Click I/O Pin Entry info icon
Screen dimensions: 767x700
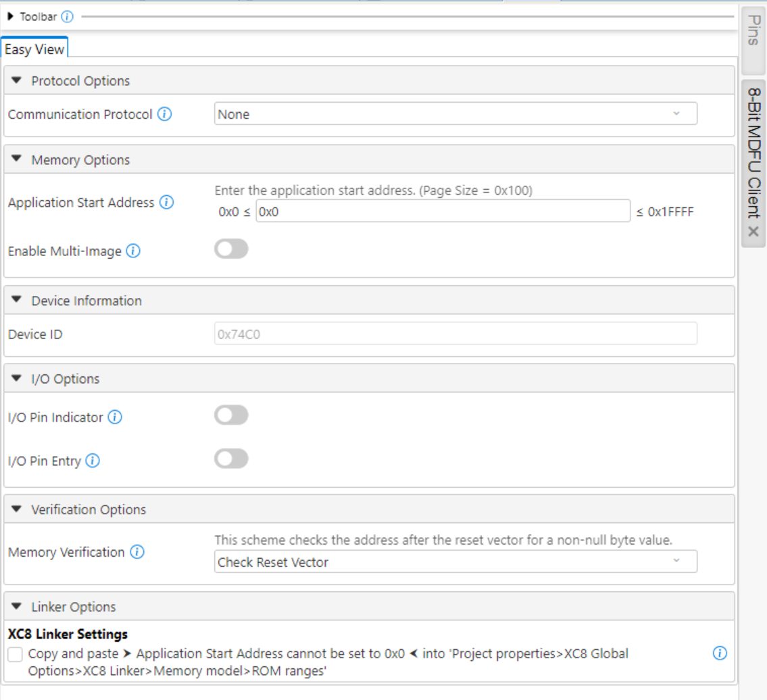[93, 461]
